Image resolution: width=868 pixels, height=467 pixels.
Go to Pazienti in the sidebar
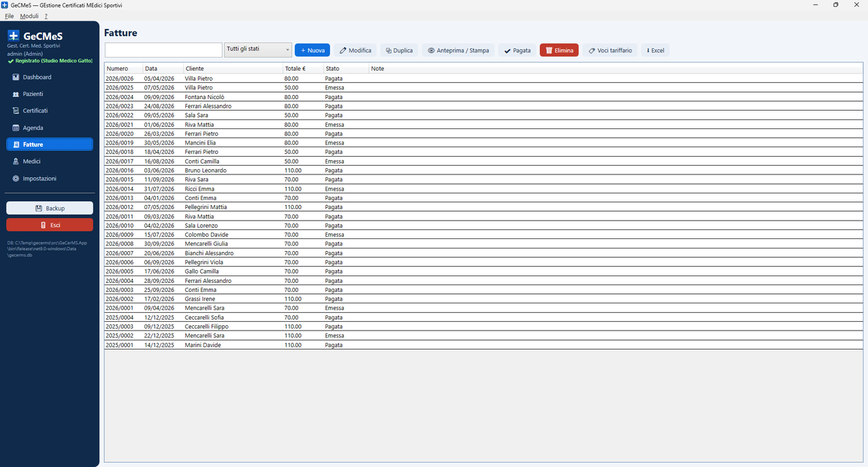click(x=50, y=94)
